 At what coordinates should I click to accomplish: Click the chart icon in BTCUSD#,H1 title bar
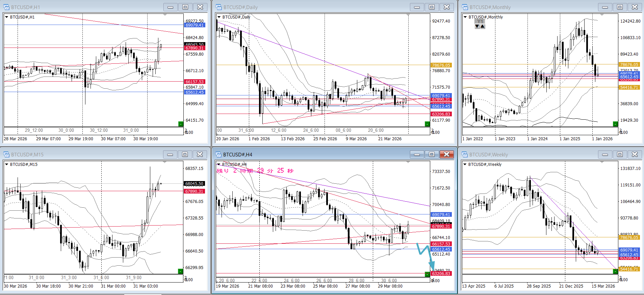click(6, 7)
